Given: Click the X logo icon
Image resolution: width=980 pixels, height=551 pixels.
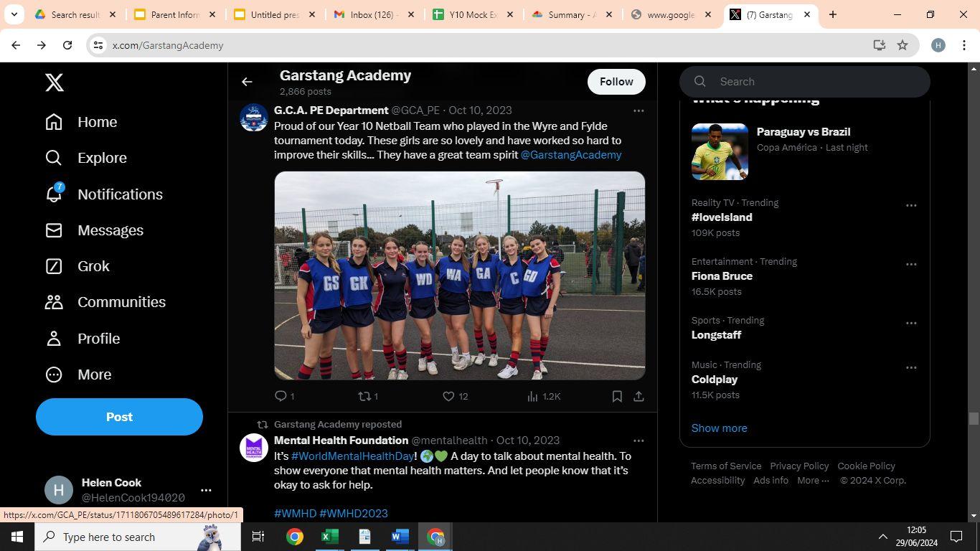Looking at the screenshot, I should pyautogui.click(x=55, y=83).
